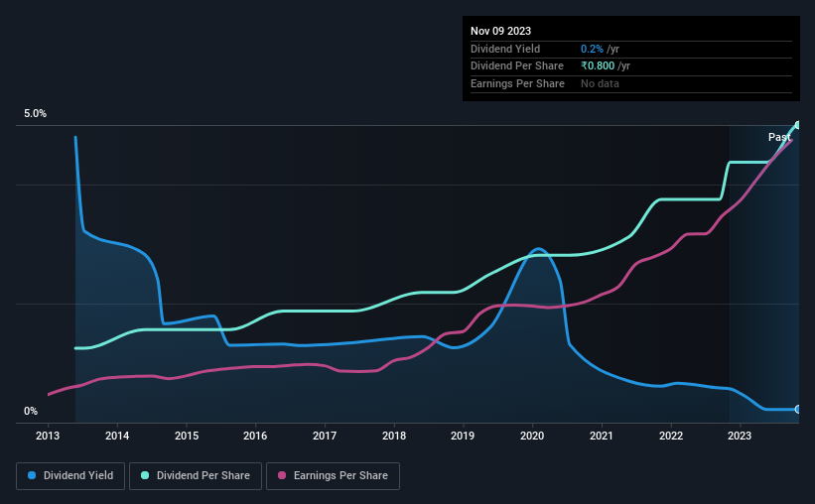The image size is (815, 504).
Task: Select the teal end-point marker at top right
Action: 798,125
